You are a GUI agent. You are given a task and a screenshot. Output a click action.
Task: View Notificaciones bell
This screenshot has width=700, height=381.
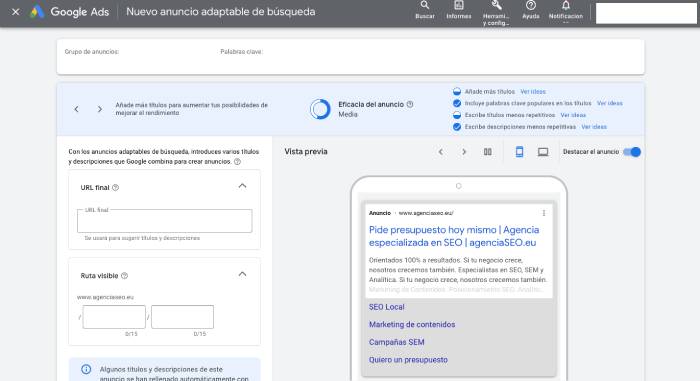[x=566, y=10]
